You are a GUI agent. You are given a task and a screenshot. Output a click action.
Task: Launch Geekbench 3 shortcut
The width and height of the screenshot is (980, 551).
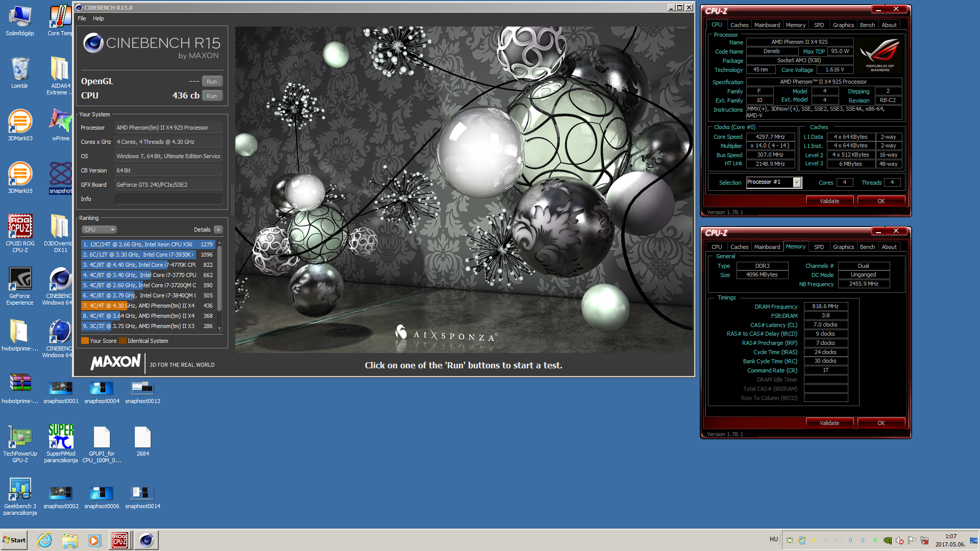[20, 496]
